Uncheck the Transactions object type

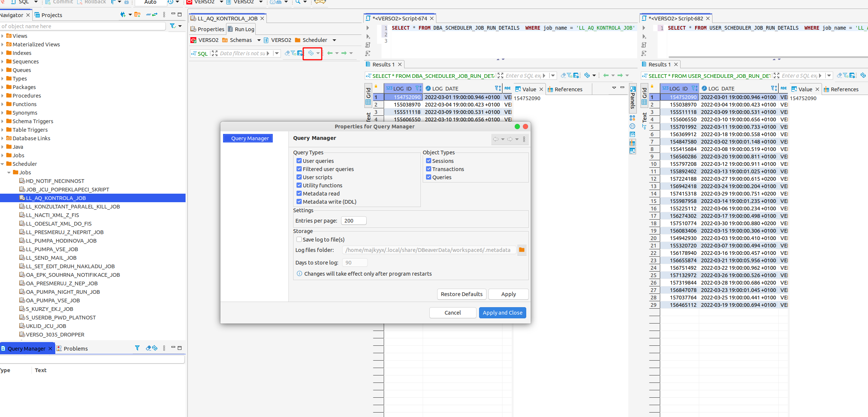[429, 169]
